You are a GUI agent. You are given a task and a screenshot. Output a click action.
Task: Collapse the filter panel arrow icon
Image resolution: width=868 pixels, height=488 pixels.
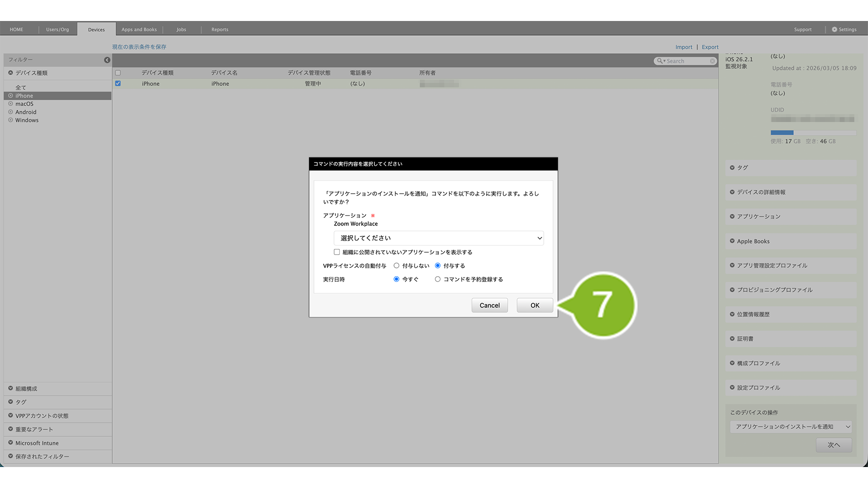tap(107, 60)
